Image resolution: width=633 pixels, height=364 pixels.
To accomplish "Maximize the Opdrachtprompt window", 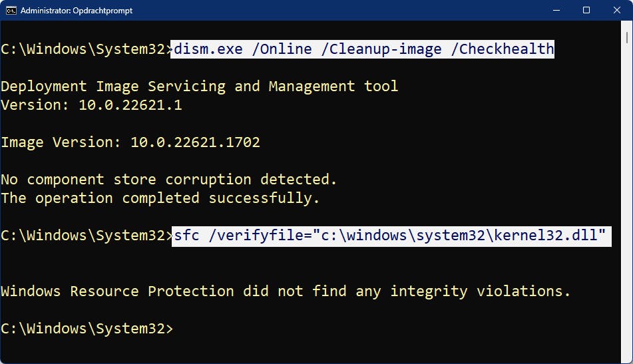I will pos(586,11).
